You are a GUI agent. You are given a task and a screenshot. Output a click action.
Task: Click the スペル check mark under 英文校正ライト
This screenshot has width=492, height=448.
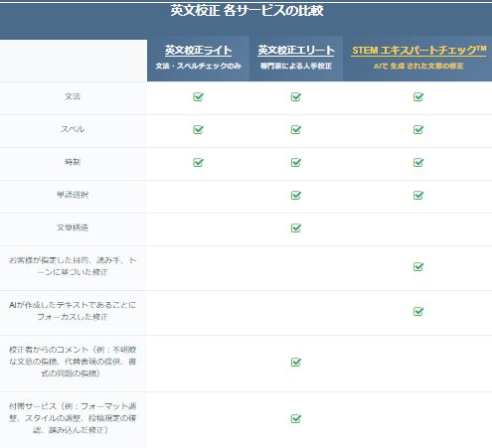pyautogui.click(x=198, y=129)
